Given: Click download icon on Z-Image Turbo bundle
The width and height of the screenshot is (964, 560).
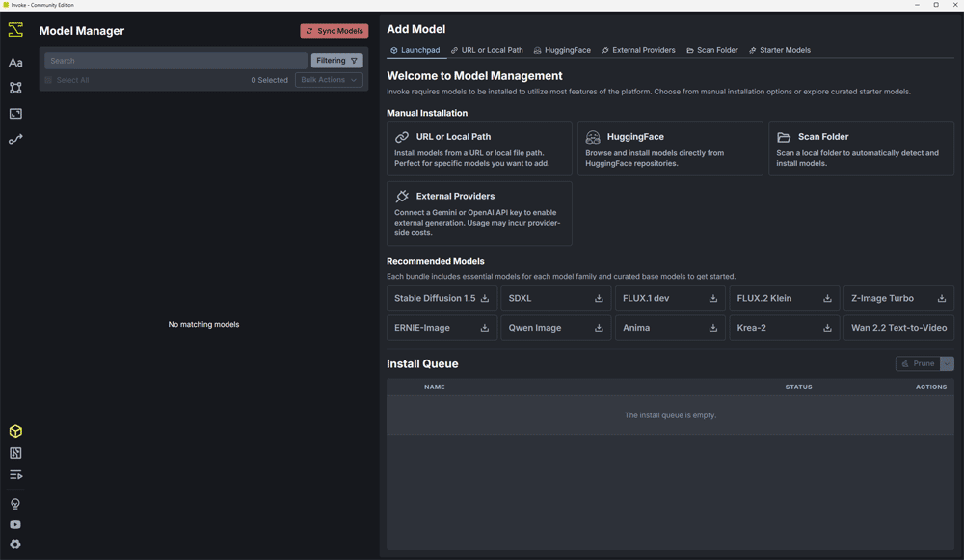Looking at the screenshot, I should (x=941, y=298).
